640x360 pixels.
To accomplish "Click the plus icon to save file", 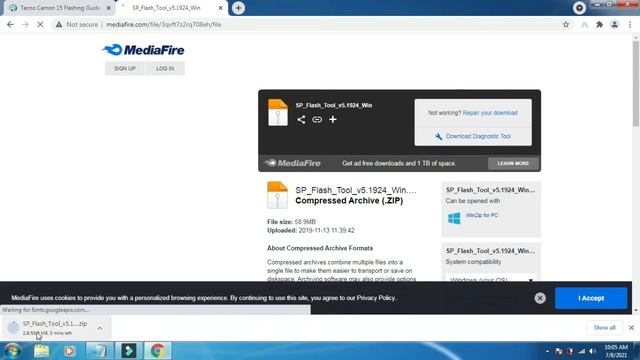I will pos(333,119).
